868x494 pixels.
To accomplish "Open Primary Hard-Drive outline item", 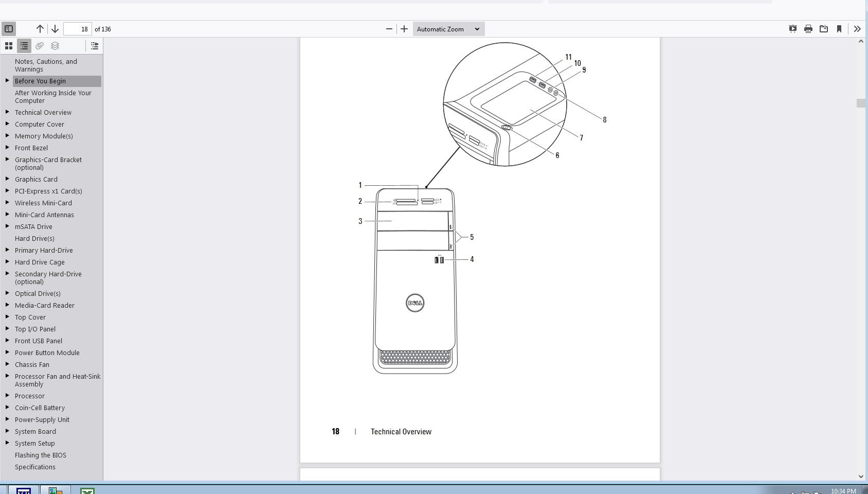I will click(x=44, y=250).
